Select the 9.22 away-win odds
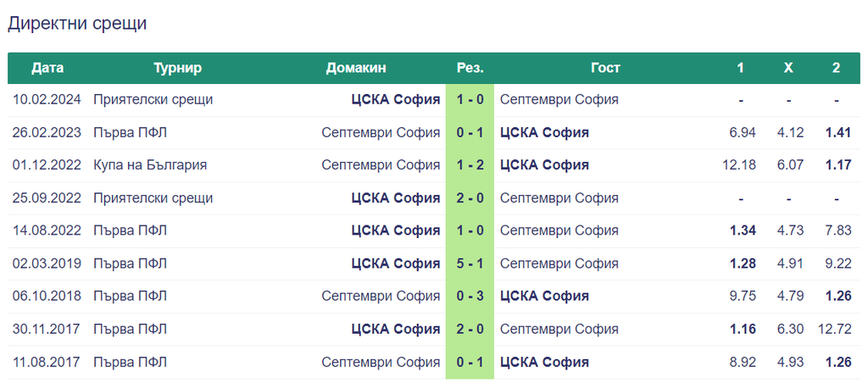 (x=838, y=264)
